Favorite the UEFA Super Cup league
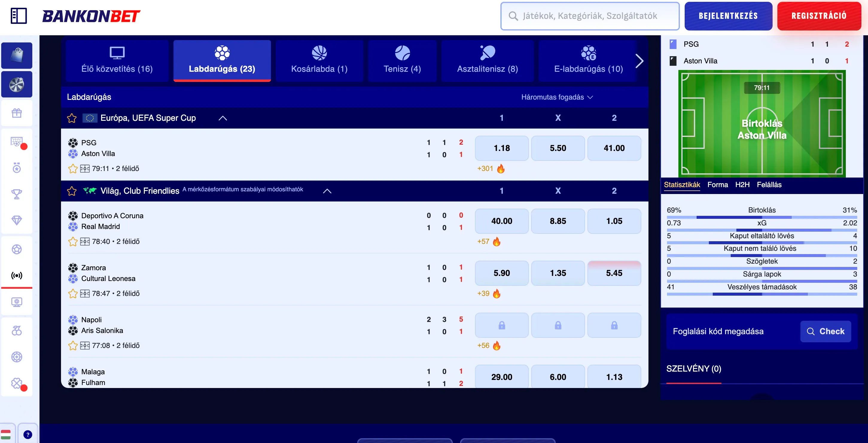The image size is (868, 443). click(72, 118)
